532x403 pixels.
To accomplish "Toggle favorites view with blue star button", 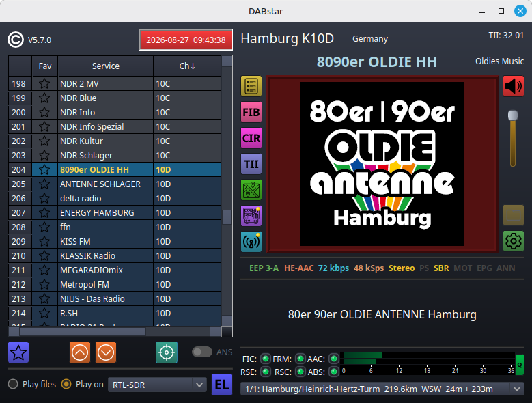I will point(18,352).
